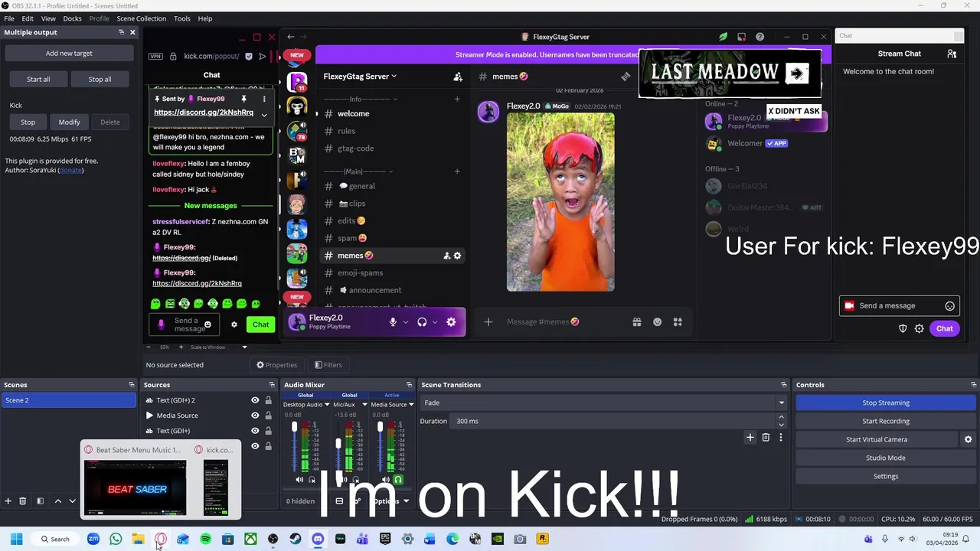Lock the Text (GDI+) source
Viewport: 980px width, 551px height.
point(268,431)
